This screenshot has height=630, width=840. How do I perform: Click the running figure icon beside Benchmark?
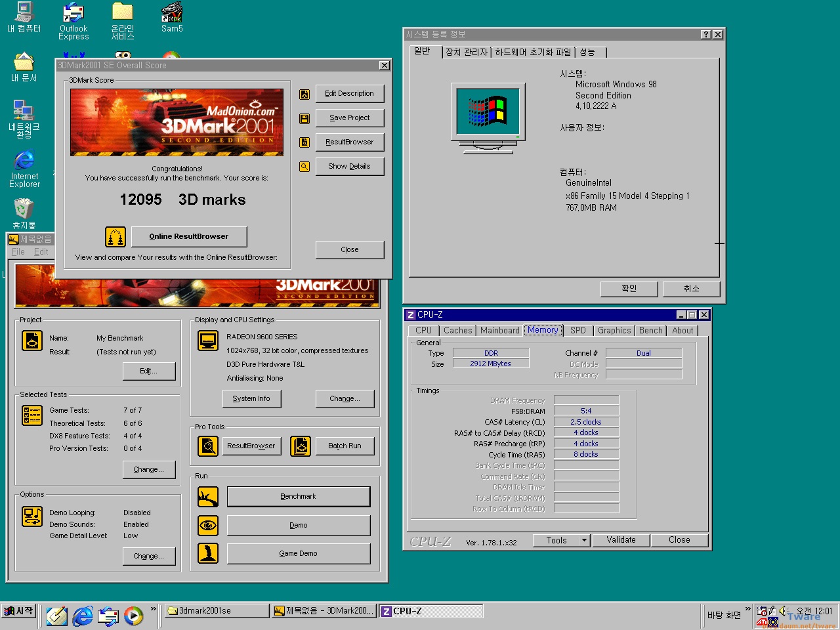(x=208, y=497)
